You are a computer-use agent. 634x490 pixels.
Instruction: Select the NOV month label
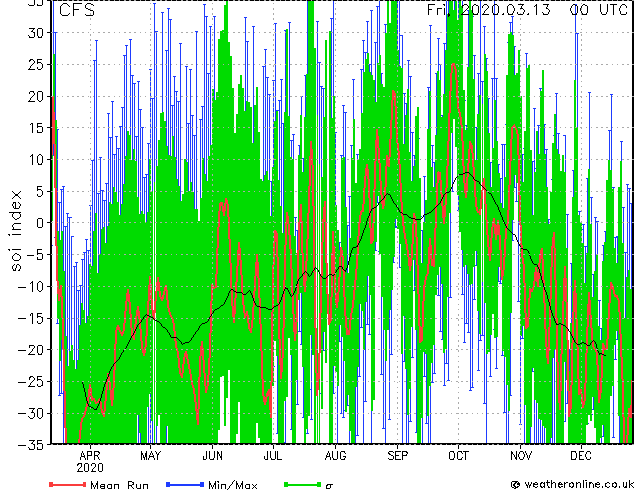coord(521,456)
